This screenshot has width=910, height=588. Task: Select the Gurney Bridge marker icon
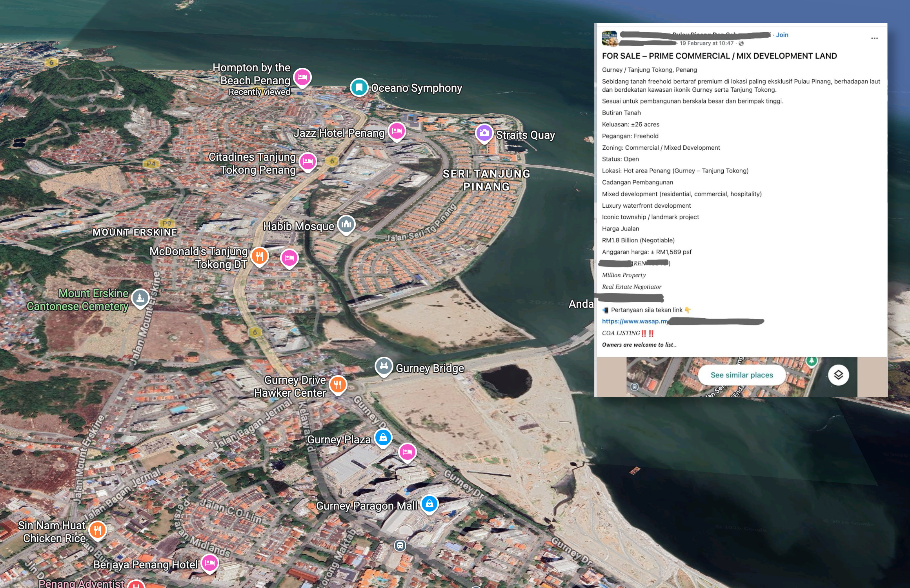point(384,366)
